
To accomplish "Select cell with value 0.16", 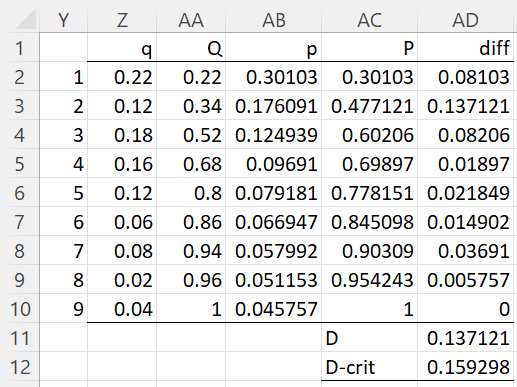I will coord(122,164).
